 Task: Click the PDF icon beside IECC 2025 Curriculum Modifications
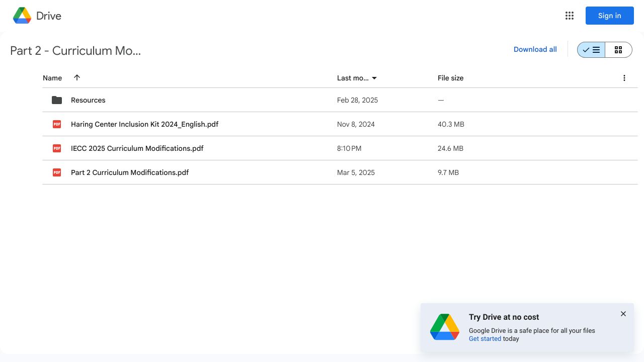[57, 148]
